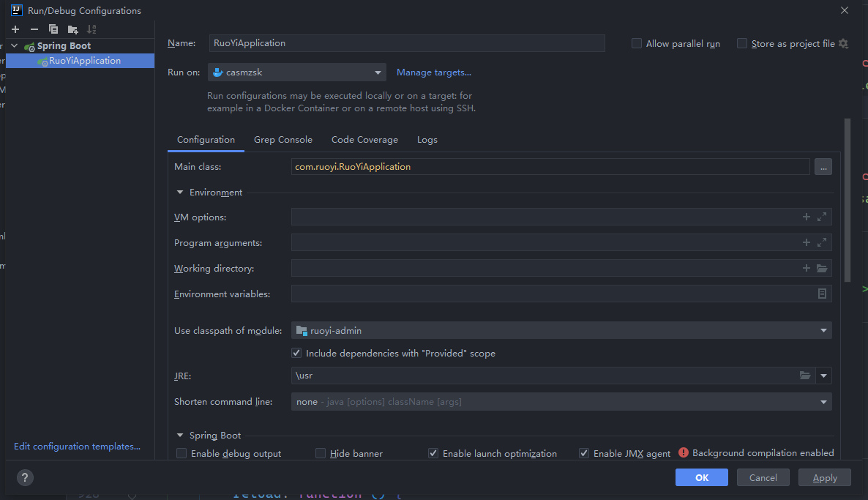Open help with the question mark button

tap(25, 477)
